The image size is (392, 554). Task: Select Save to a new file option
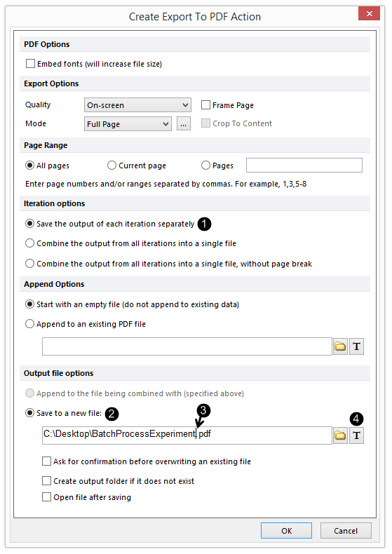[x=29, y=413]
